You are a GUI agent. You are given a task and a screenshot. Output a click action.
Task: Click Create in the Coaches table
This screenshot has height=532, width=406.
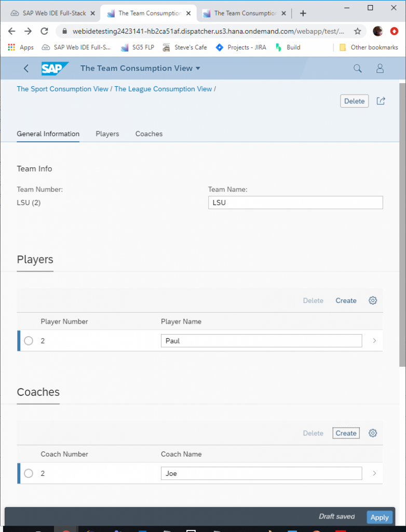click(x=346, y=433)
